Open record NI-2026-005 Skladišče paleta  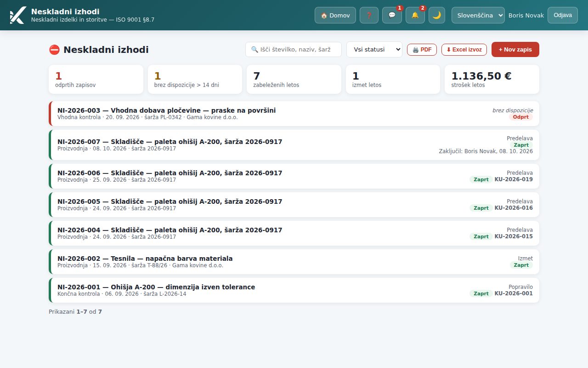(294, 205)
